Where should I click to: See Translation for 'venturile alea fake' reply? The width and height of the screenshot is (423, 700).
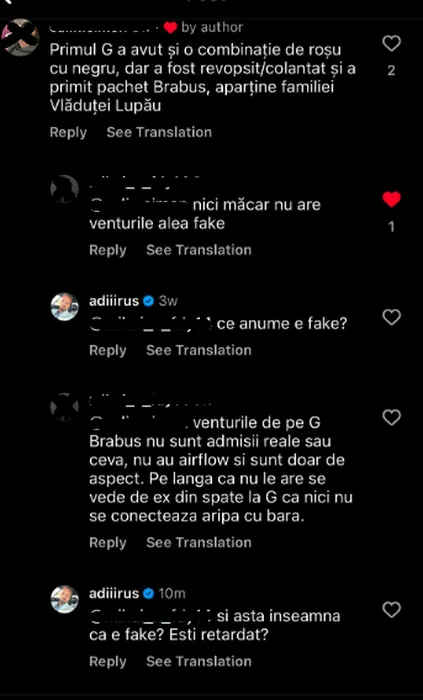[x=199, y=250]
